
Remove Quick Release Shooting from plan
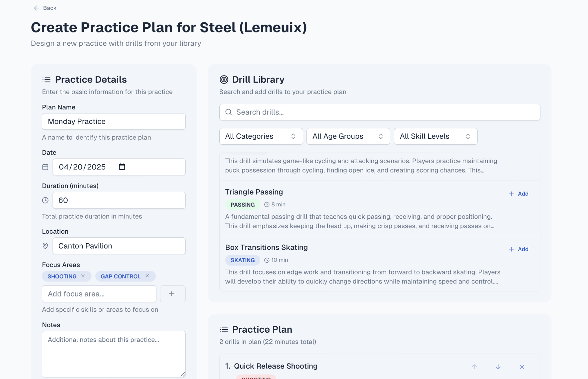click(522, 367)
